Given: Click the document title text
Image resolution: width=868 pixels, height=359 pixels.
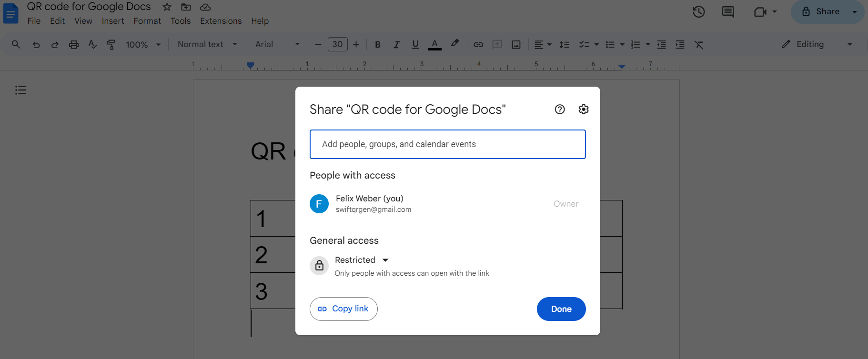Looking at the screenshot, I should click(x=89, y=7).
